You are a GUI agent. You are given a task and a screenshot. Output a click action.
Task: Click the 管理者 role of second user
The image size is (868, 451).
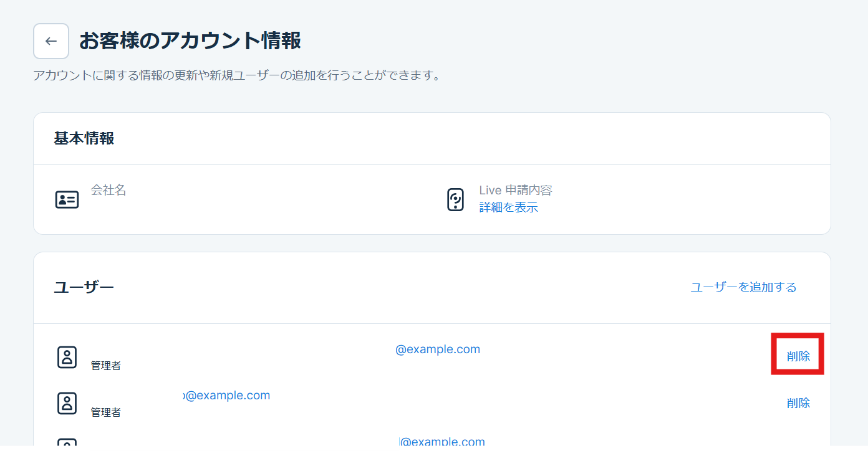(106, 412)
